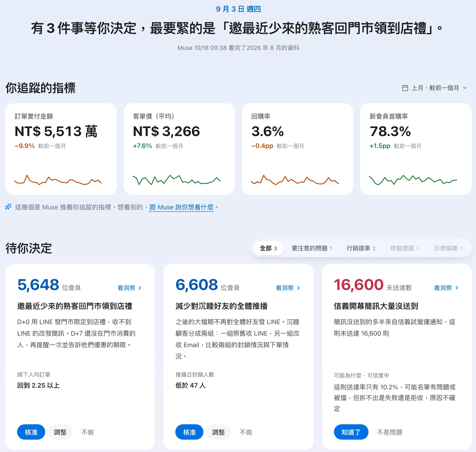Approve 核准 on the 熟客回門市 proposal
The height and width of the screenshot is (452, 476).
(x=31, y=432)
